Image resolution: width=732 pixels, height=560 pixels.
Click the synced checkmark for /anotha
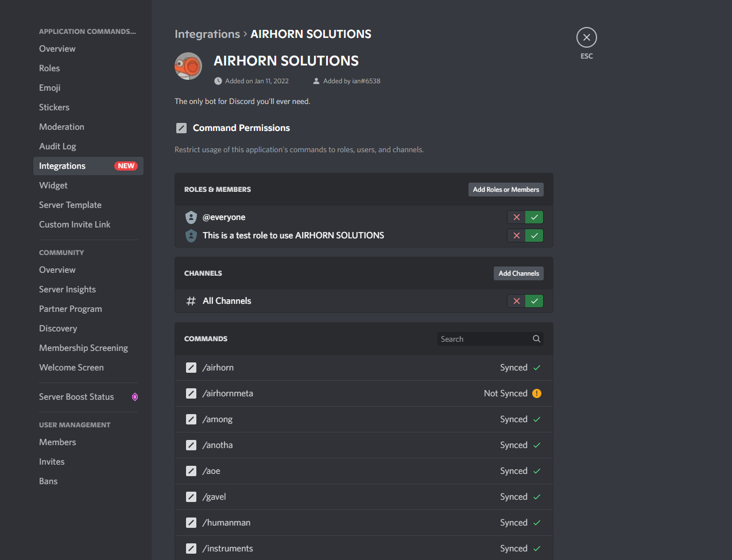tap(537, 445)
